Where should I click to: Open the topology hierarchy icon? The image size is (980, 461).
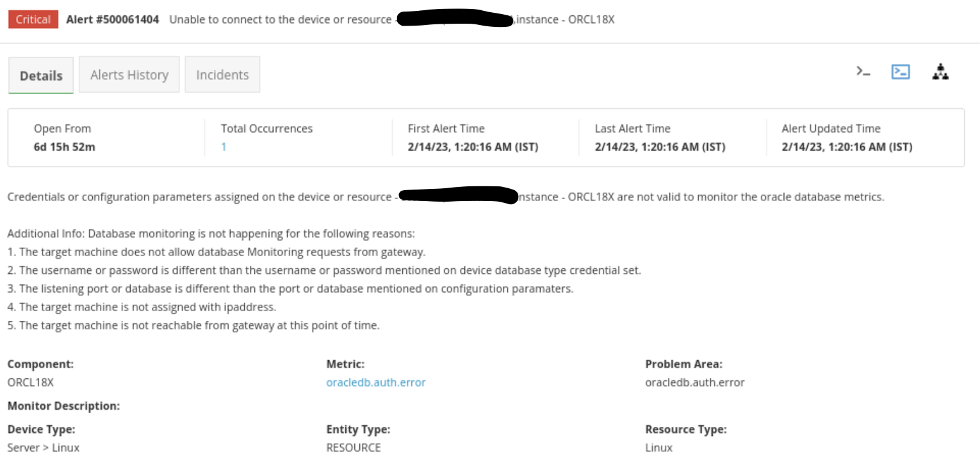coord(940,72)
